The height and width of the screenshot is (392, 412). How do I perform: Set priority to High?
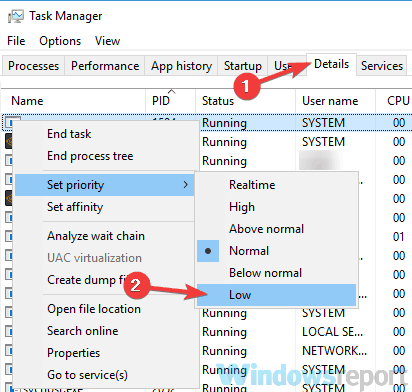click(277, 207)
